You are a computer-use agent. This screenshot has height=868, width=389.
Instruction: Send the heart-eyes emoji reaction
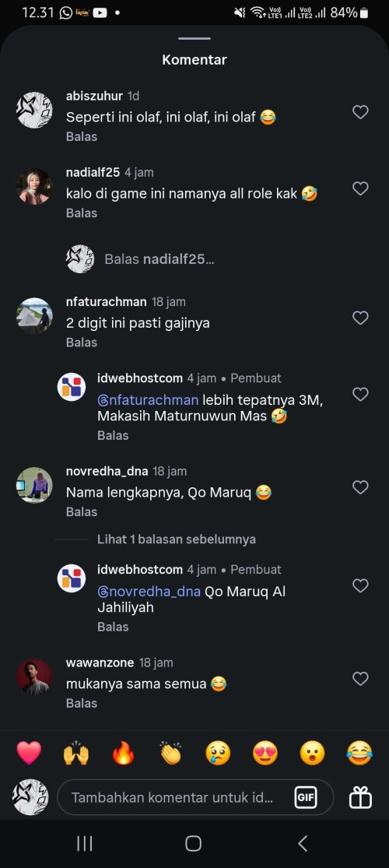point(265,753)
